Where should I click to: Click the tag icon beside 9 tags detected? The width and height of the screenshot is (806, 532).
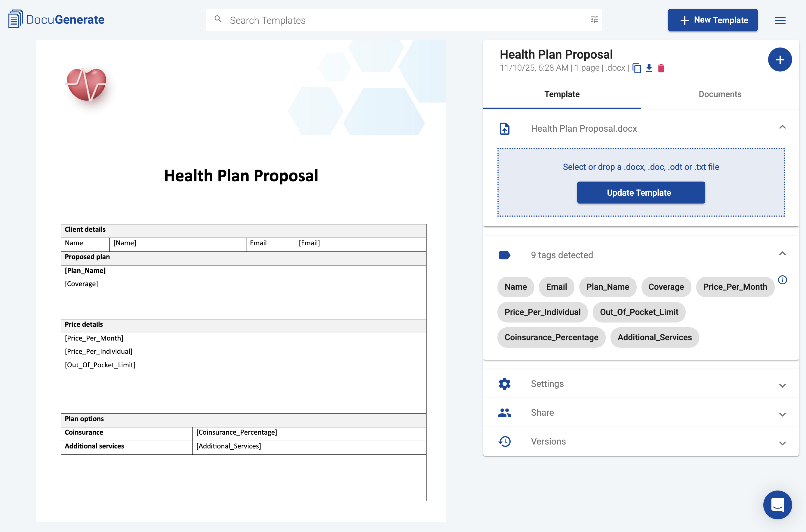pyautogui.click(x=505, y=255)
